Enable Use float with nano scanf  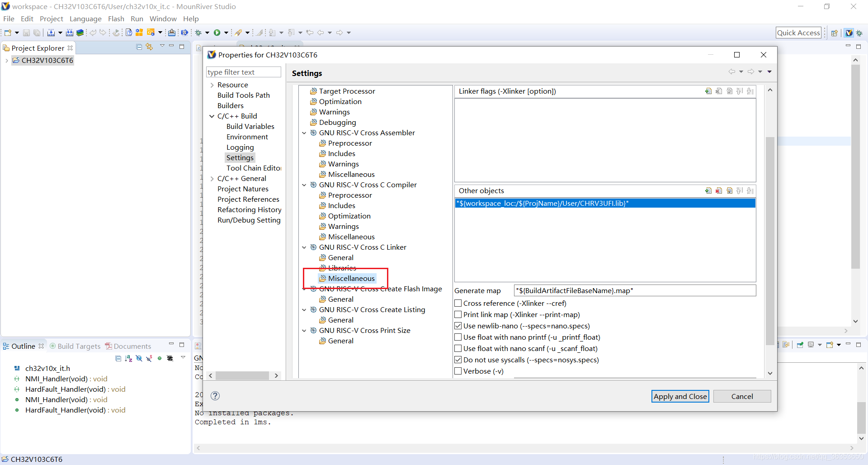(x=458, y=348)
